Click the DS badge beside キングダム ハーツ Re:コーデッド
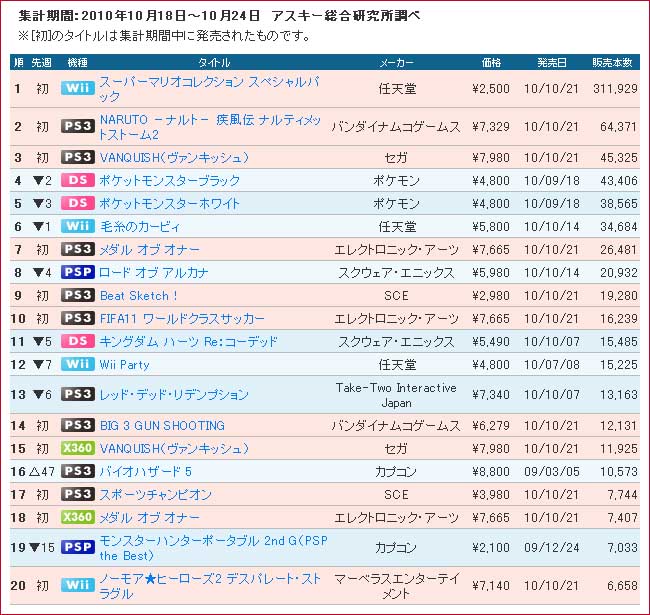Screen dimensions: 650x615 pos(78,341)
